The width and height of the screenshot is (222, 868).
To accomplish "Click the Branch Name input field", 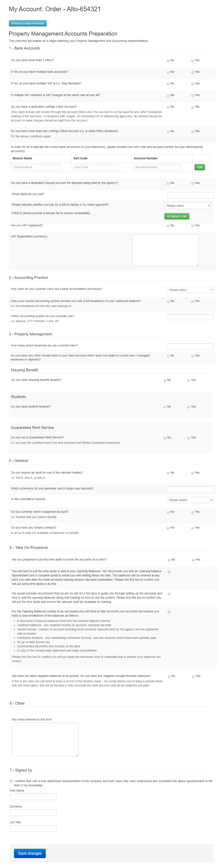I will click(36, 167).
